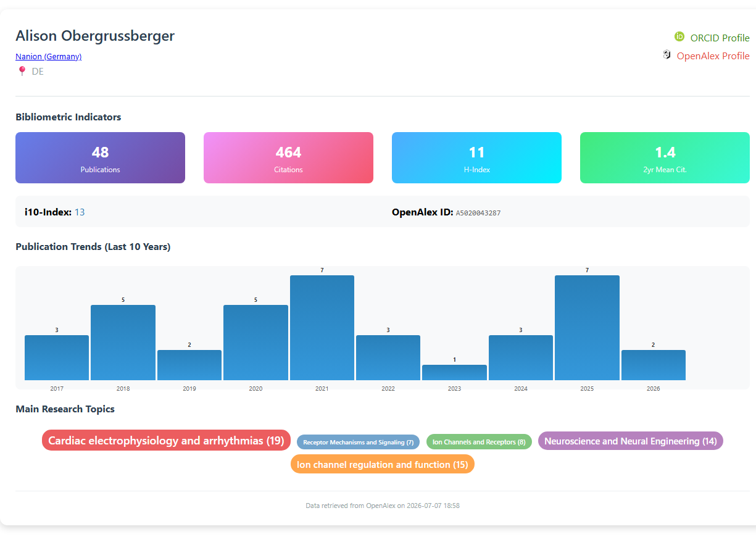
Task: Click the Ion Channels and Receptors (8) tag
Action: [479, 442]
